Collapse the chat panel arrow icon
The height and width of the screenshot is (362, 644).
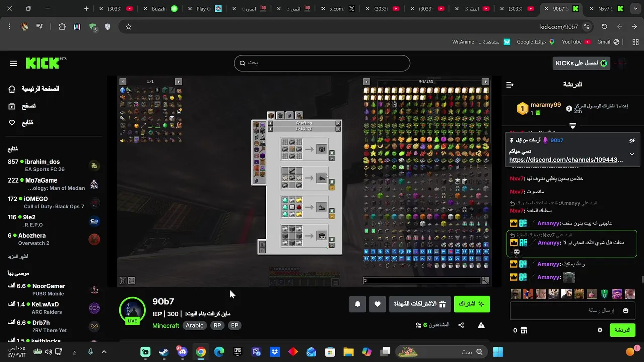(510, 85)
